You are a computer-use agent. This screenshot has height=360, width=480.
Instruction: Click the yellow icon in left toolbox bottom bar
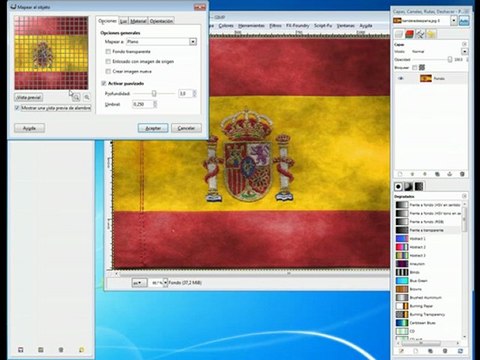pos(81,350)
